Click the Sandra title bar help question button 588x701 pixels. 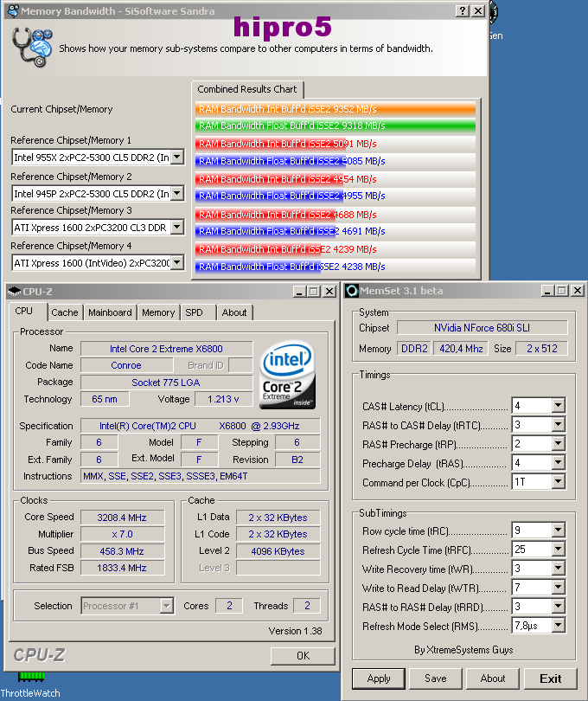click(x=463, y=10)
